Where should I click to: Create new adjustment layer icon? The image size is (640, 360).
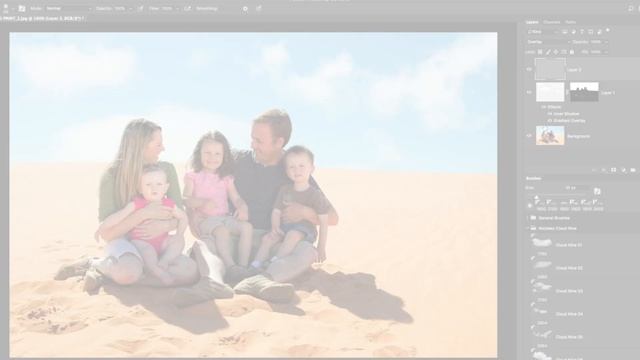pos(624,170)
